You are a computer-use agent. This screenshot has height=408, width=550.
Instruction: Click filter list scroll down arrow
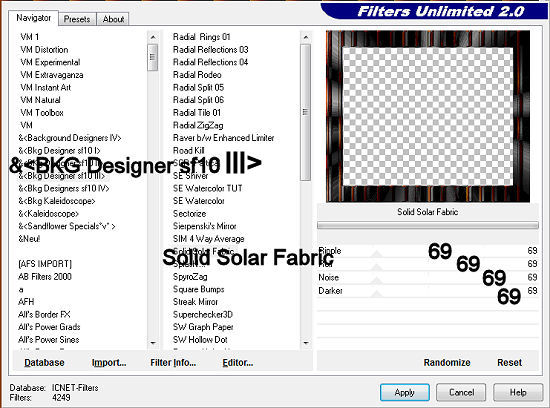pyautogui.click(x=306, y=343)
